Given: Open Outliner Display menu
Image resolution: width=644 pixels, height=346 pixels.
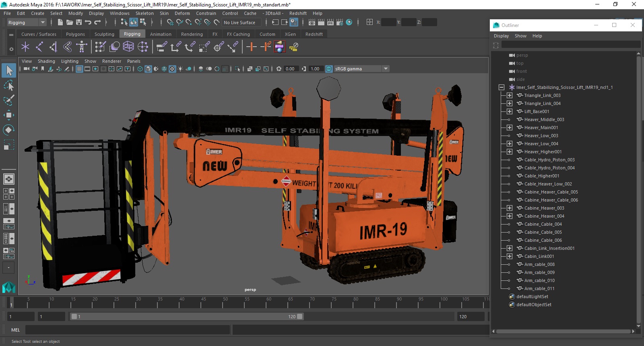Looking at the screenshot, I should tap(501, 36).
